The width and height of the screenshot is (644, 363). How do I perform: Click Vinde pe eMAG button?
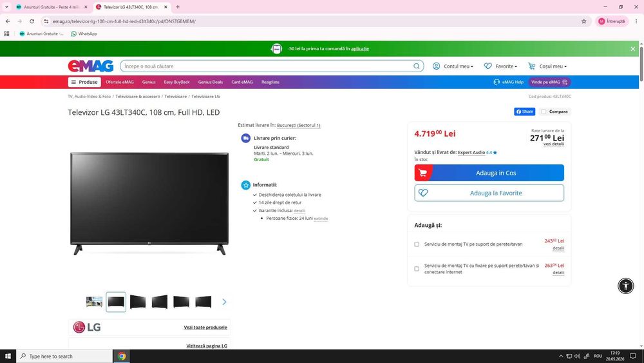tap(549, 82)
